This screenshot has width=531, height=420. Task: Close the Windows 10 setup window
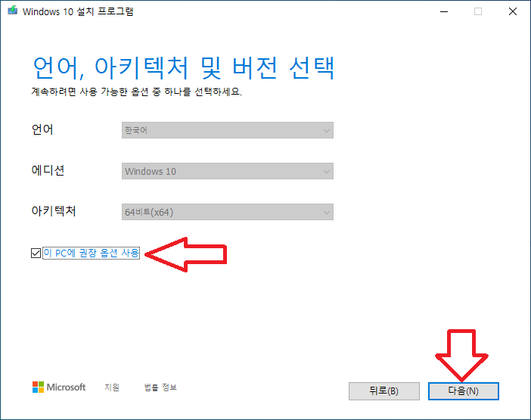(x=513, y=11)
